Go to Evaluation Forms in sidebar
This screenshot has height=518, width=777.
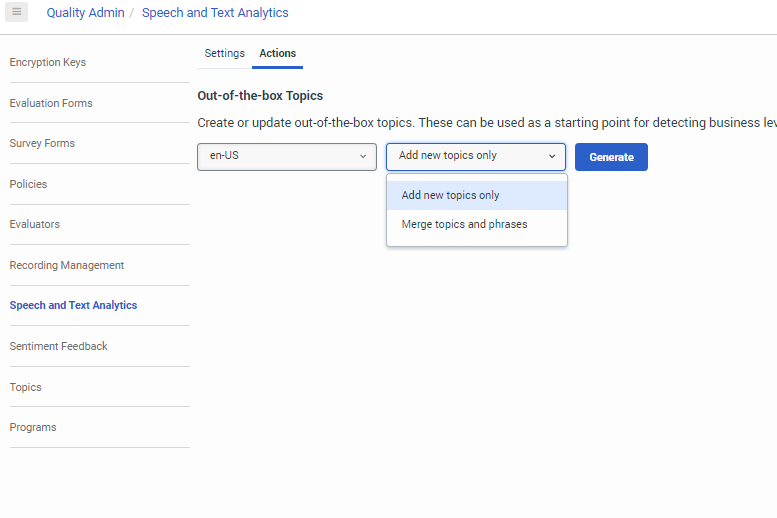pos(51,103)
